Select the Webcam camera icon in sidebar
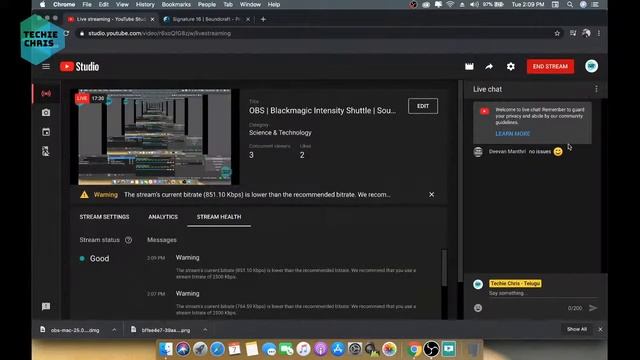This screenshot has width=640, height=360. pos(46,113)
